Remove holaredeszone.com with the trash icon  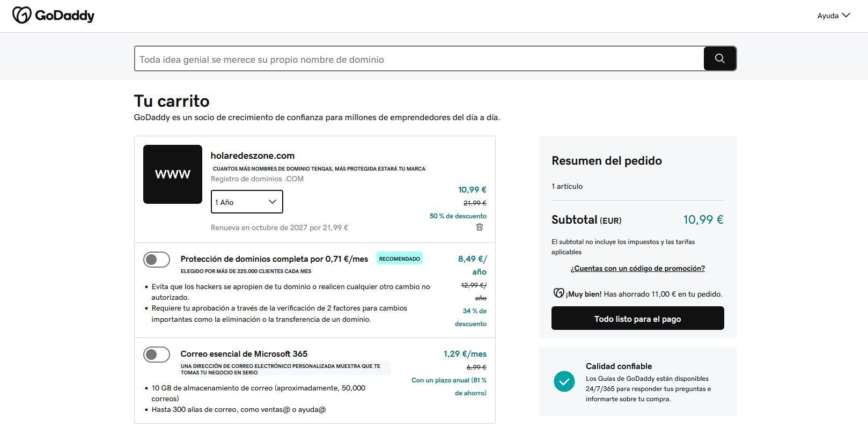480,227
